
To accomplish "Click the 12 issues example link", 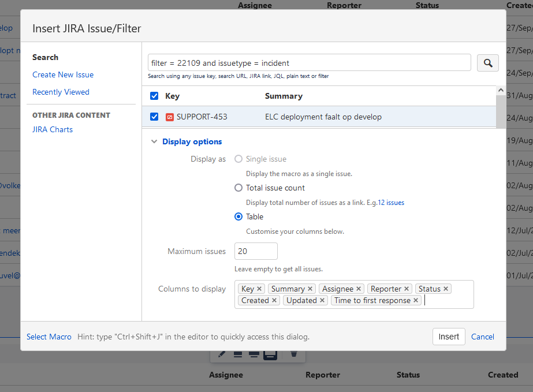I will 391,203.
